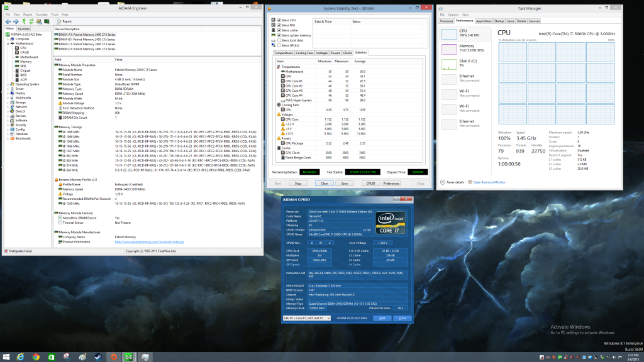Click Close button in AIDA64 CPUID window

(402, 318)
